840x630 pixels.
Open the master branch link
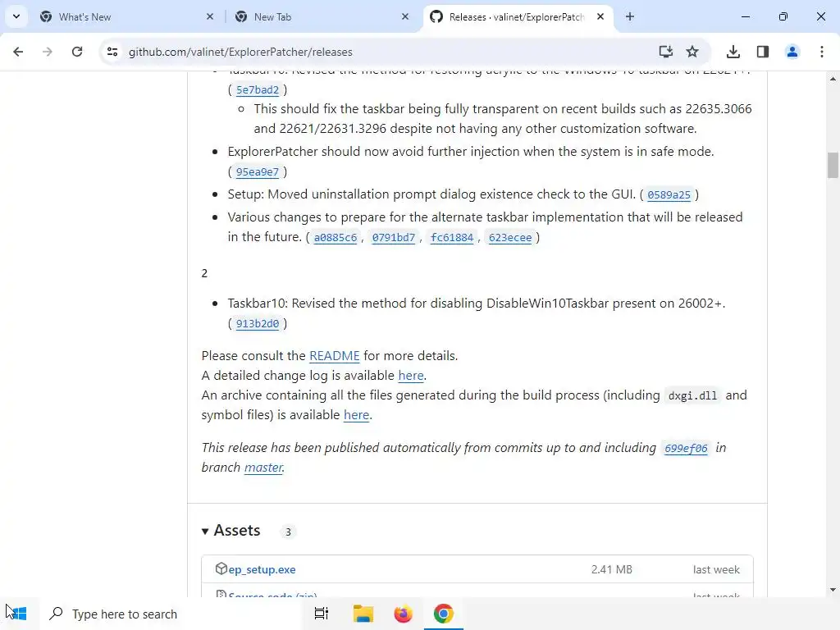point(263,467)
